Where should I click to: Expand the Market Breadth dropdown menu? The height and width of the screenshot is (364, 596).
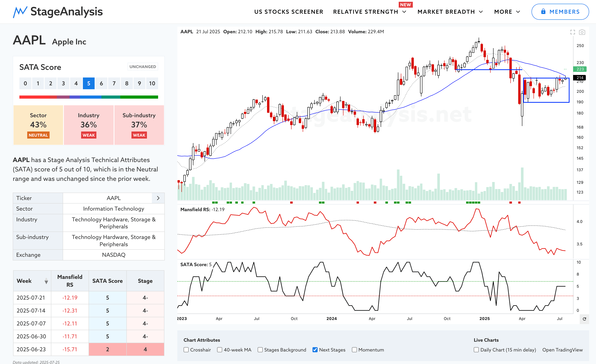coord(450,12)
